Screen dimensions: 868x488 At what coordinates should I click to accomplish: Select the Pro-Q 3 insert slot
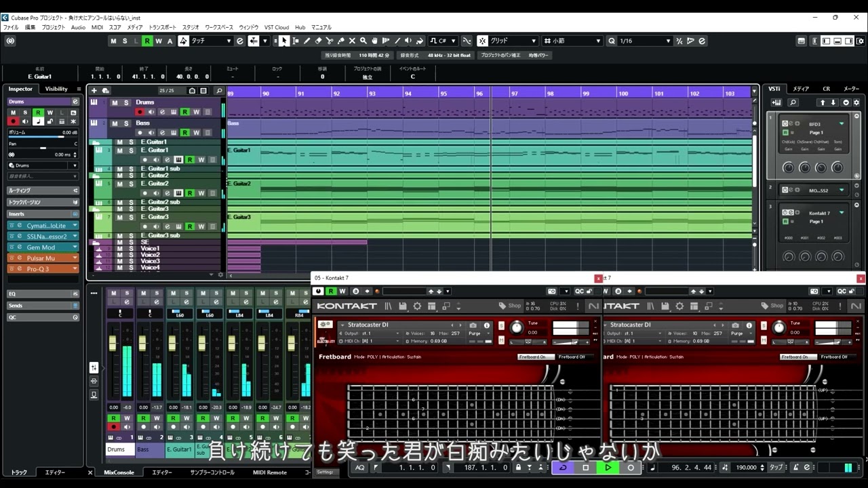(43, 269)
